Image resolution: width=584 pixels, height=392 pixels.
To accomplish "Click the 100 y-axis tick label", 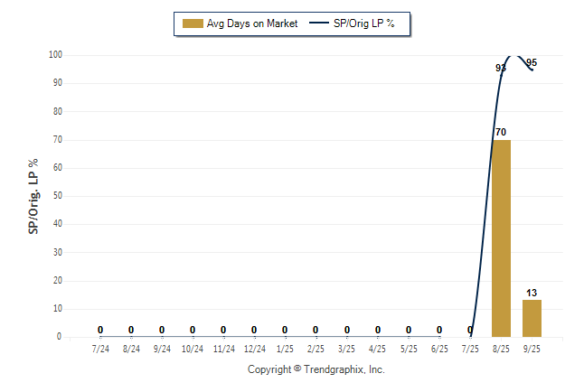I will click(55, 55).
